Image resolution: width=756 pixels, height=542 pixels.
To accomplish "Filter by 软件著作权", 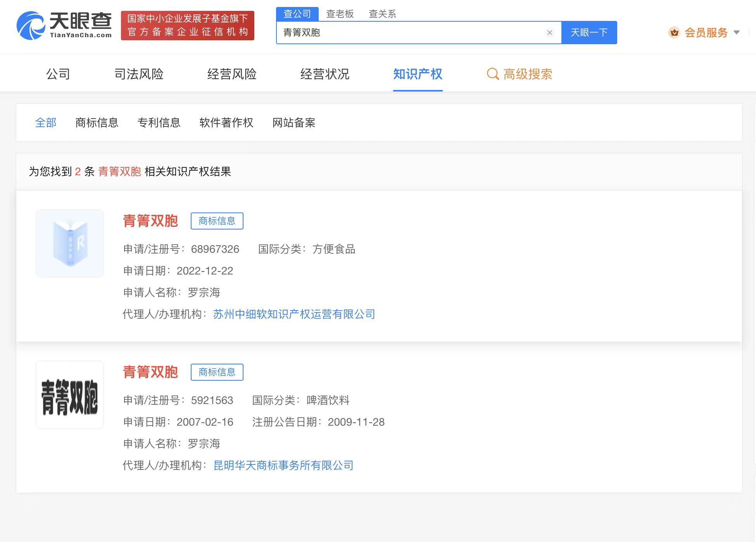I will (x=226, y=123).
